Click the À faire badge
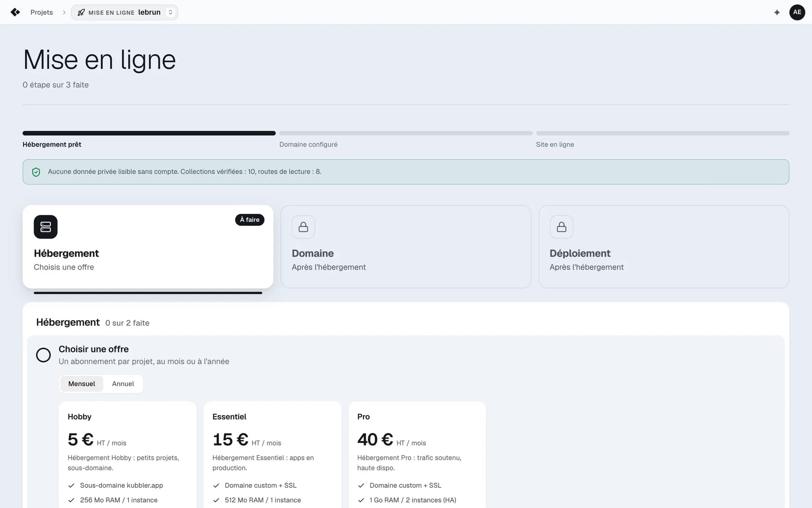812x508 pixels. [250, 220]
